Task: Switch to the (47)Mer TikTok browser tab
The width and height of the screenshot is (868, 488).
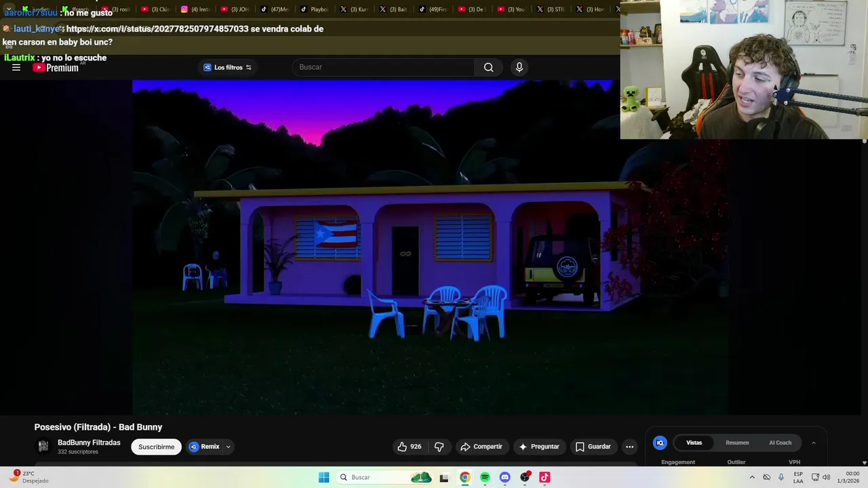Action: [x=275, y=9]
